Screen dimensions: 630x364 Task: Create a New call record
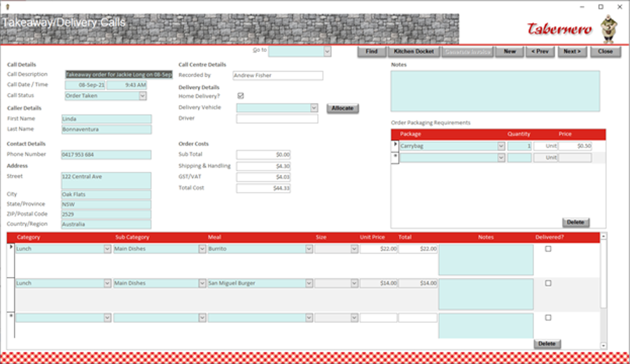click(x=510, y=51)
